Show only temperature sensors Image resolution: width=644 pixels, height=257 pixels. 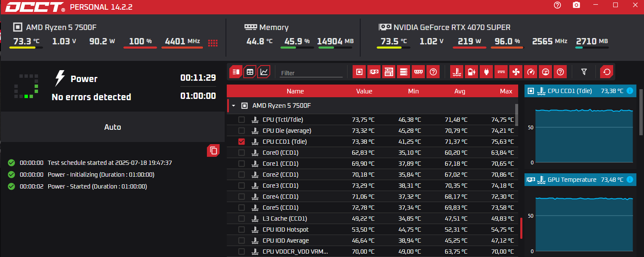click(457, 72)
